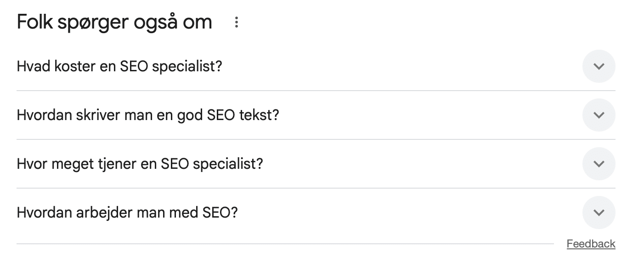644x276 pixels.
Task: Click the 'Folk spørger også om' heading
Action: click(x=114, y=22)
